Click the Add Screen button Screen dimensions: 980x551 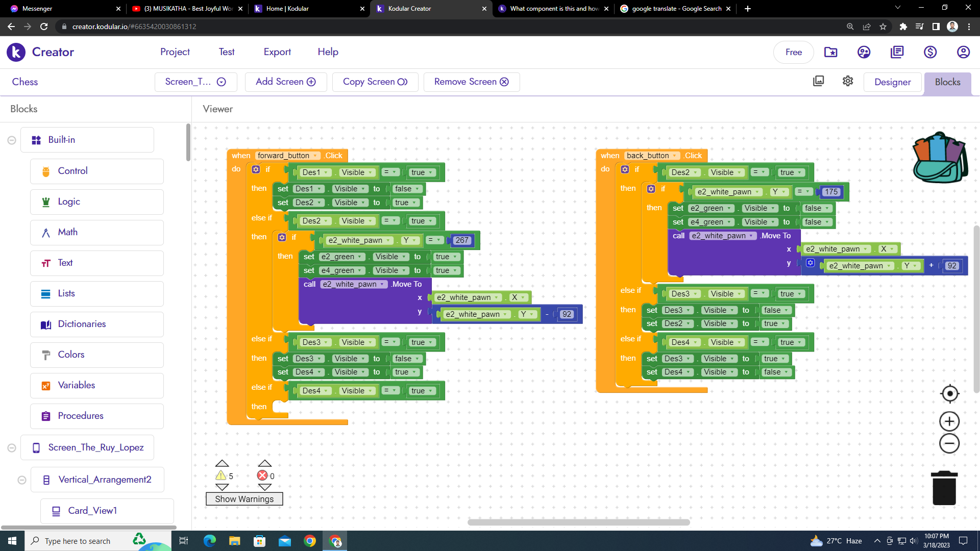pos(285,82)
